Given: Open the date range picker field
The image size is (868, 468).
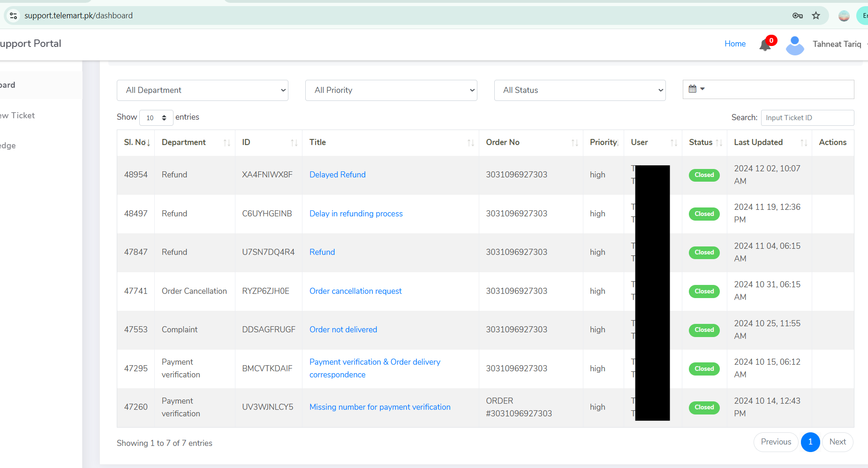Looking at the screenshot, I should point(768,89).
